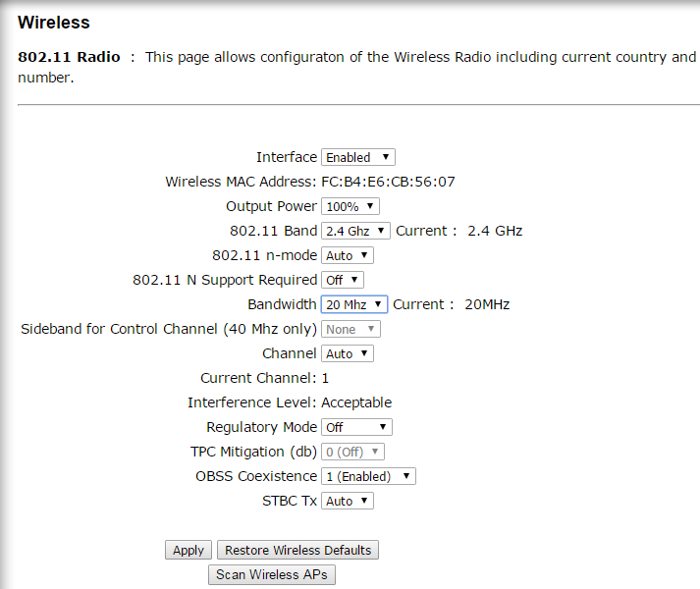This screenshot has width=700, height=589.
Task: Expand the Regulatory Mode dropdown
Action: point(356,427)
